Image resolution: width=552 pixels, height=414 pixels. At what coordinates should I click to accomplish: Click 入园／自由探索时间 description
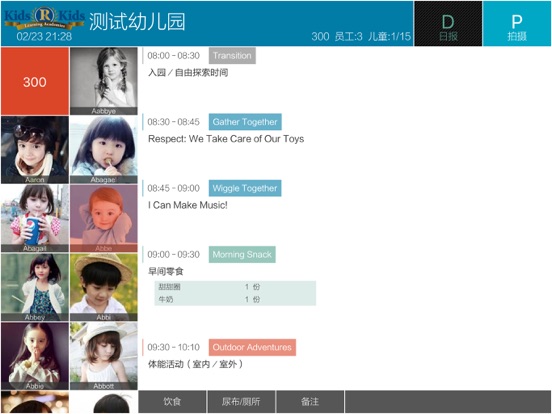click(x=188, y=73)
